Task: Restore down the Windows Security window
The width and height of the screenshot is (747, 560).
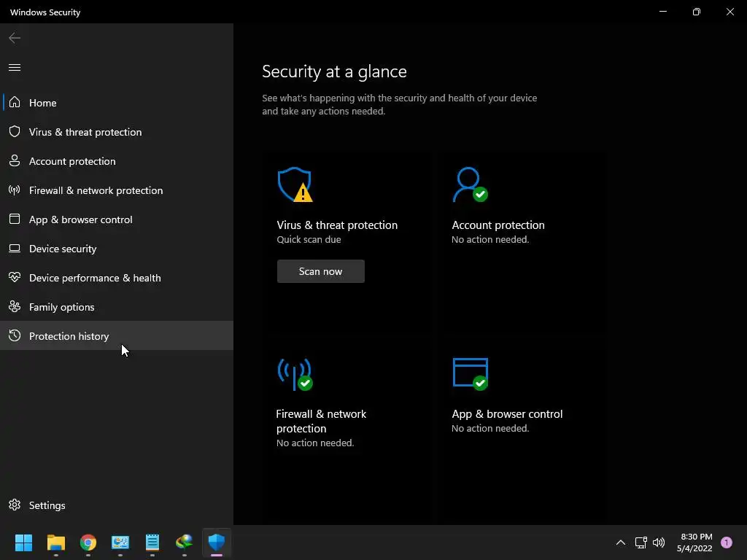Action: point(697,12)
